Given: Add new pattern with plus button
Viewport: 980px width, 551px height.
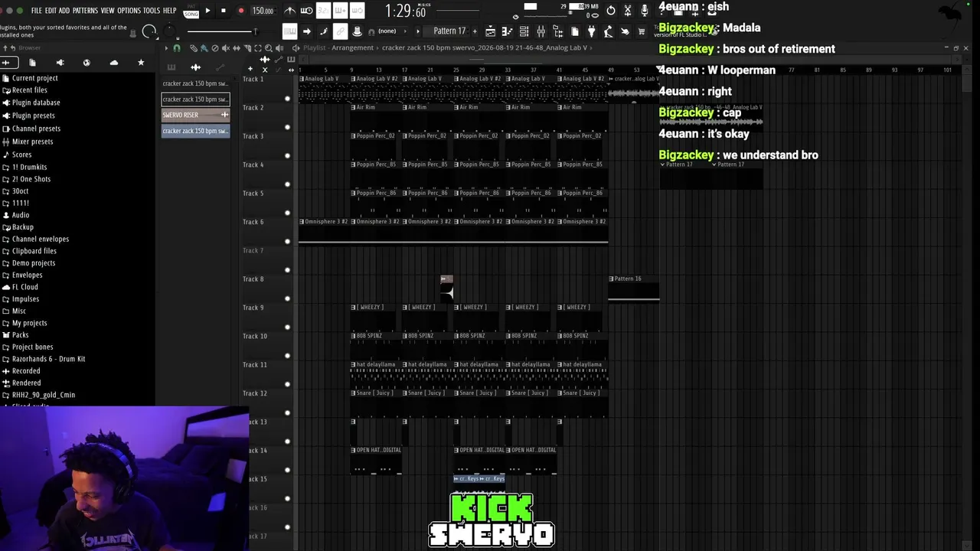Looking at the screenshot, I should coord(475,31).
